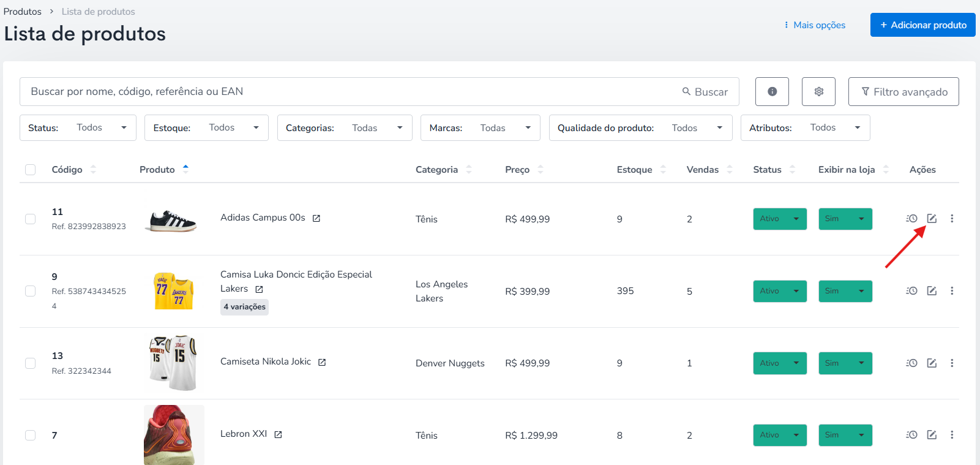The width and height of the screenshot is (980, 465).
Task: Click the Adidas Campus 00s thumbnail
Action: [x=171, y=220]
